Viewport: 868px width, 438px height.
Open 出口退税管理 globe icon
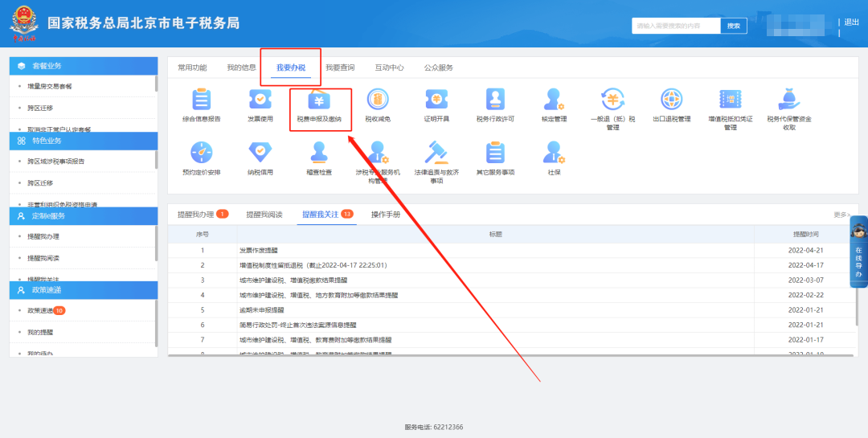[x=671, y=100]
